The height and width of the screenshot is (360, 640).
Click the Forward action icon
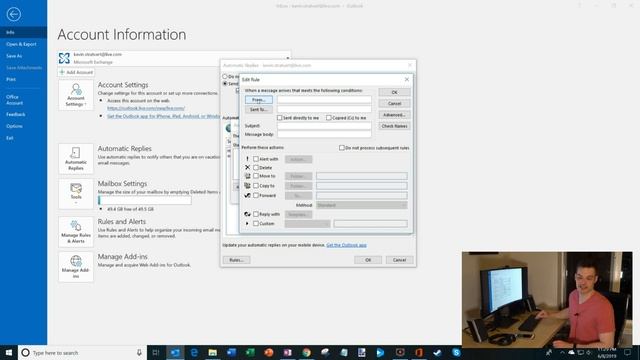pyautogui.click(x=247, y=196)
